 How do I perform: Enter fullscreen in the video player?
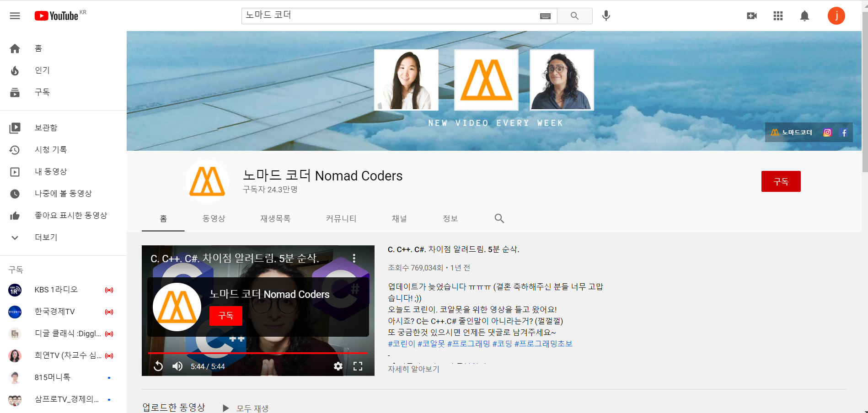pyautogui.click(x=358, y=366)
